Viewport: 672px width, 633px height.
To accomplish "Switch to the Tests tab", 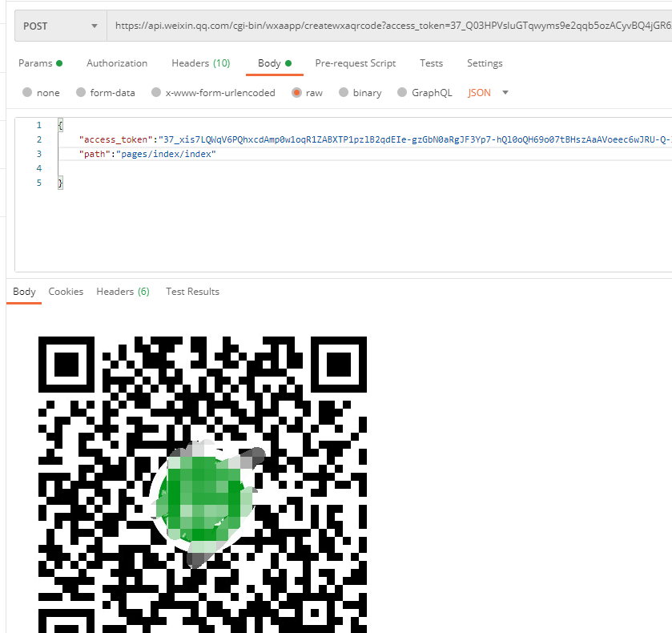I will (x=431, y=63).
